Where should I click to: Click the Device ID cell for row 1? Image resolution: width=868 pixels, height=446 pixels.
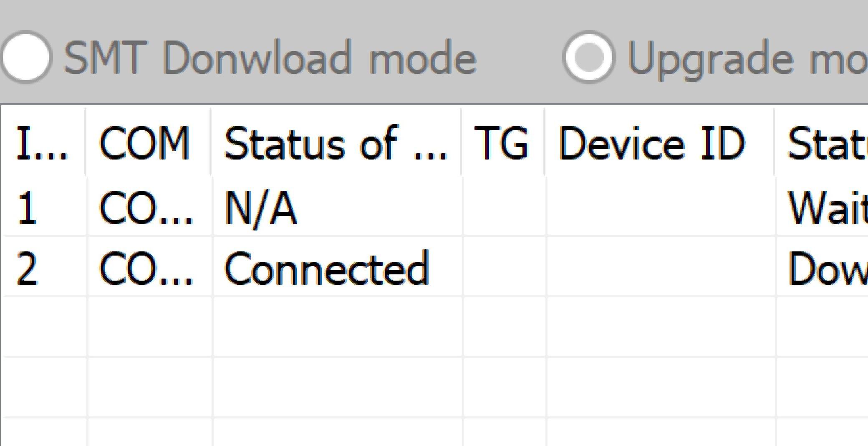tap(659, 207)
